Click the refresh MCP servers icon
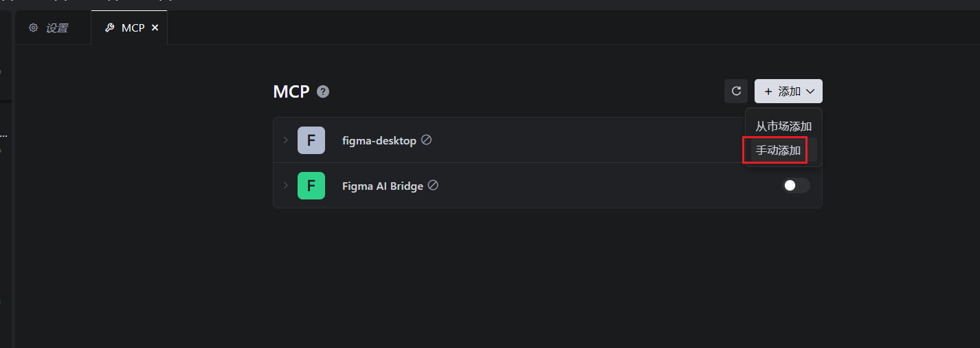This screenshot has width=980, height=348. pos(736,91)
